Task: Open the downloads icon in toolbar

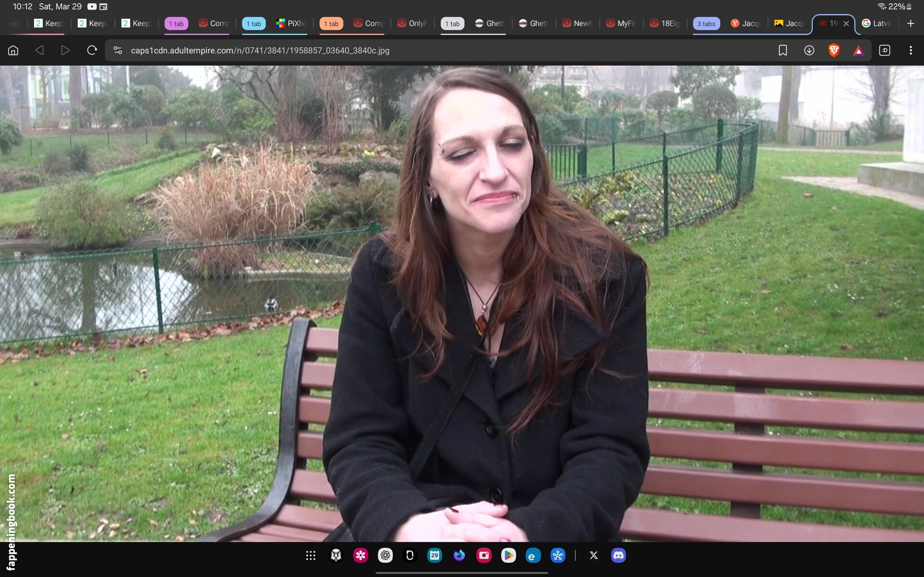Action: 809,51
